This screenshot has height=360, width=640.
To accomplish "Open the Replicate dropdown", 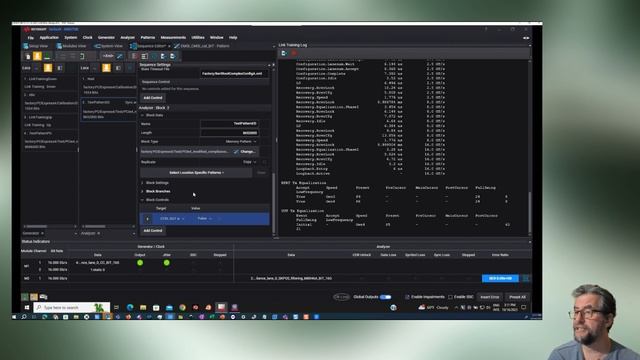I will 250,162.
